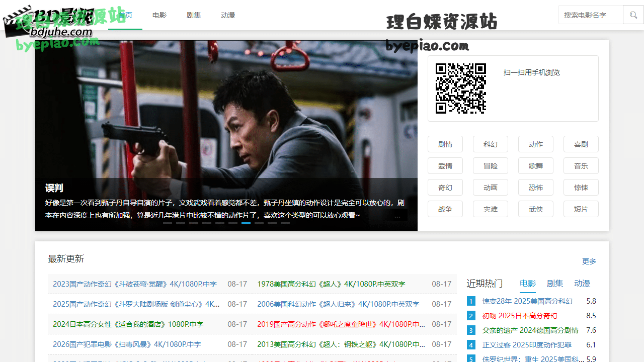Click the rank 4 badge

(471, 345)
